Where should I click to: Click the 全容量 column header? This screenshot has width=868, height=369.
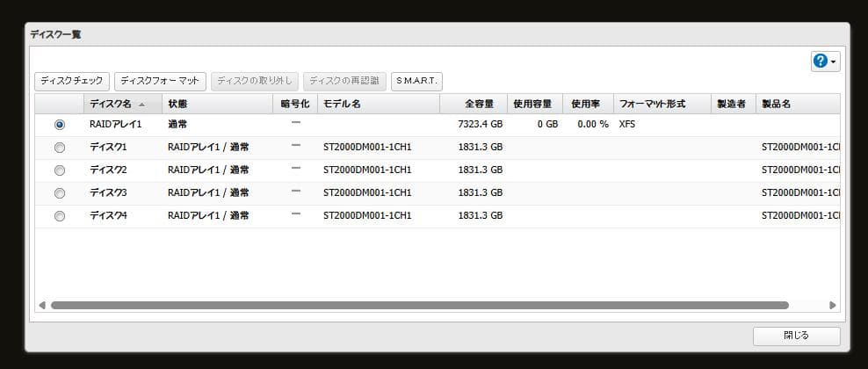tap(473, 104)
